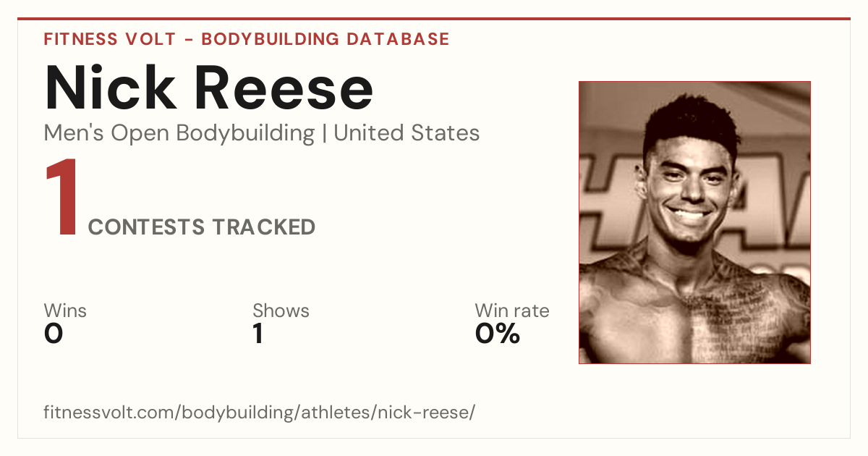The image size is (868, 456).
Task: Click the Shows stat label
Action: 281,311
